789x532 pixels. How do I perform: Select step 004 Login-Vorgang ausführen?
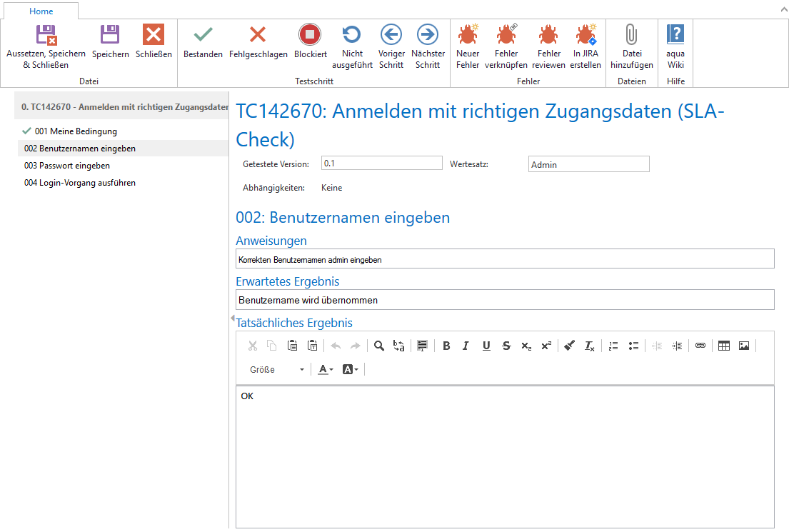point(79,183)
